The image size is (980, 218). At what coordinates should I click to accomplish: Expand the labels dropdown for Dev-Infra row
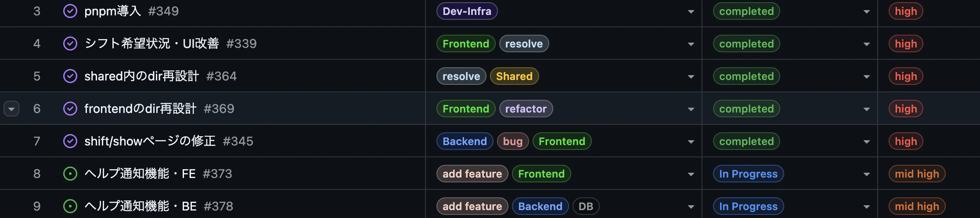click(x=691, y=12)
